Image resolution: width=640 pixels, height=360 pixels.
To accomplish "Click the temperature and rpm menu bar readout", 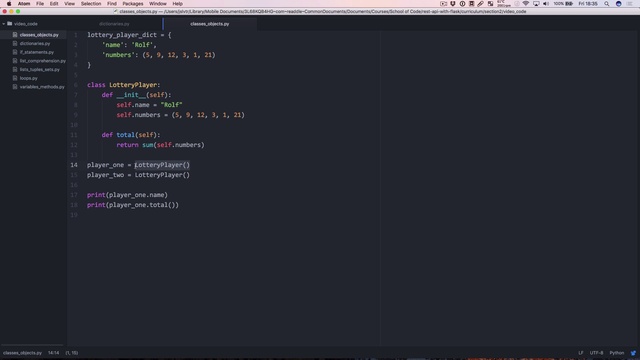I will (504, 4).
